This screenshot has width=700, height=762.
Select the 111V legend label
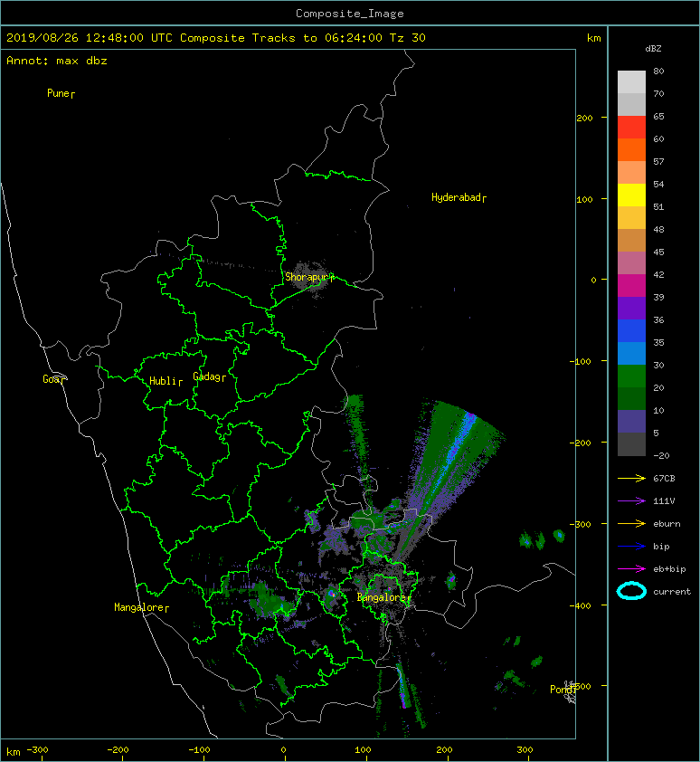click(664, 501)
